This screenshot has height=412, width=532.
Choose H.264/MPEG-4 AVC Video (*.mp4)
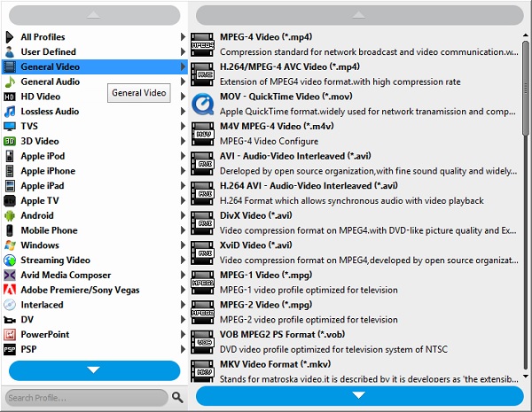point(356,74)
